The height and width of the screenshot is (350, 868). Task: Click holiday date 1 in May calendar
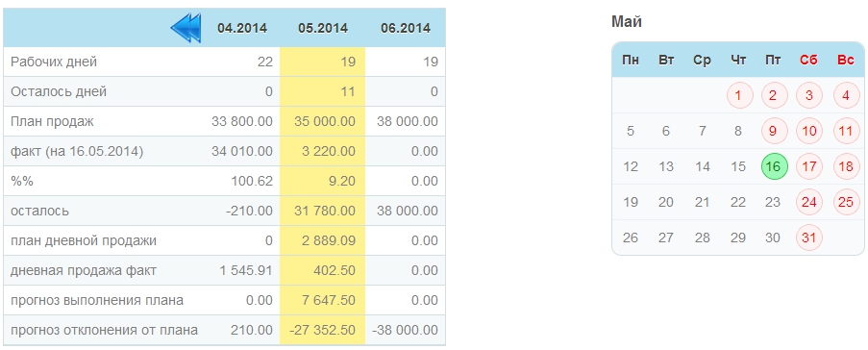point(738,95)
